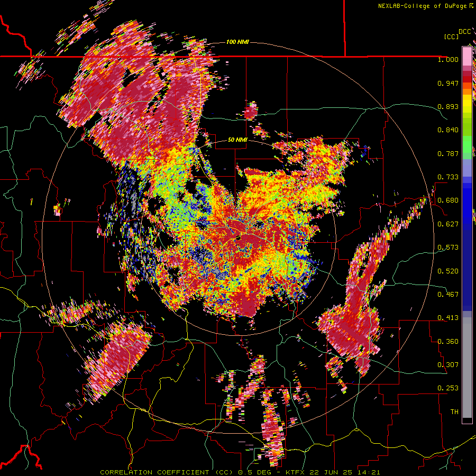The image size is (476, 476).
Task: Click the 0.733 legend value
Action: point(448,177)
